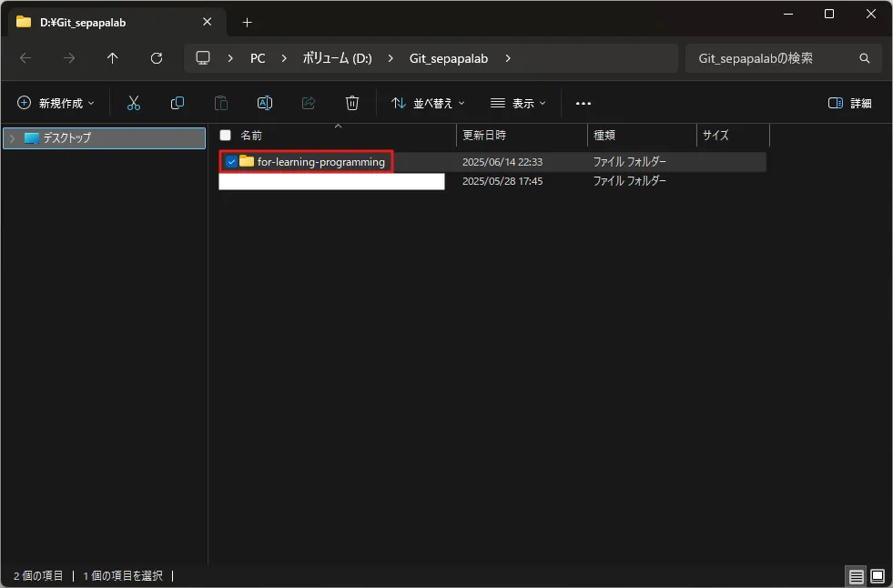
Task: Click PC in the breadcrumb path
Action: pos(258,58)
